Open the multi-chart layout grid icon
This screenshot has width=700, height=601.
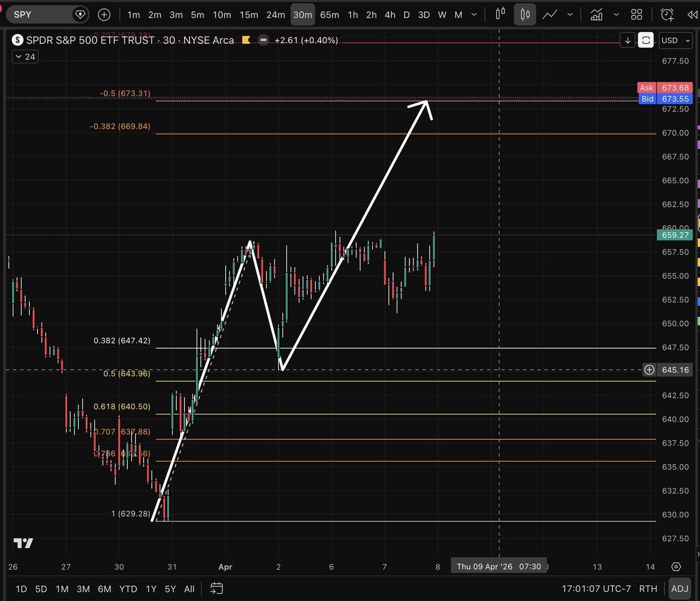click(x=636, y=14)
